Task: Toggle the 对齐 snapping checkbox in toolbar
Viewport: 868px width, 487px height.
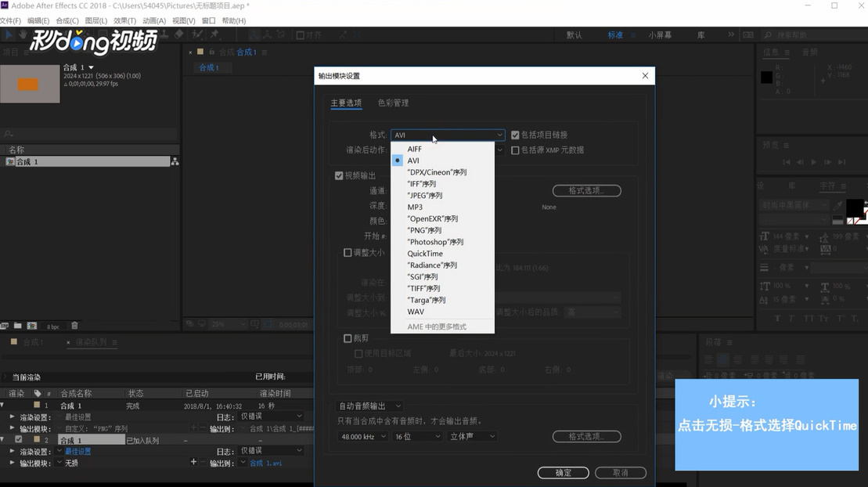Action: [300, 35]
